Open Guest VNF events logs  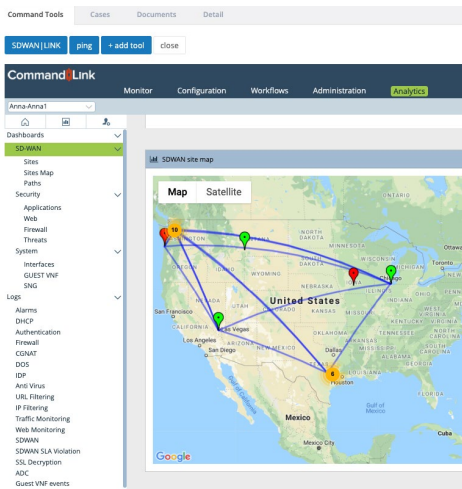coord(42,484)
